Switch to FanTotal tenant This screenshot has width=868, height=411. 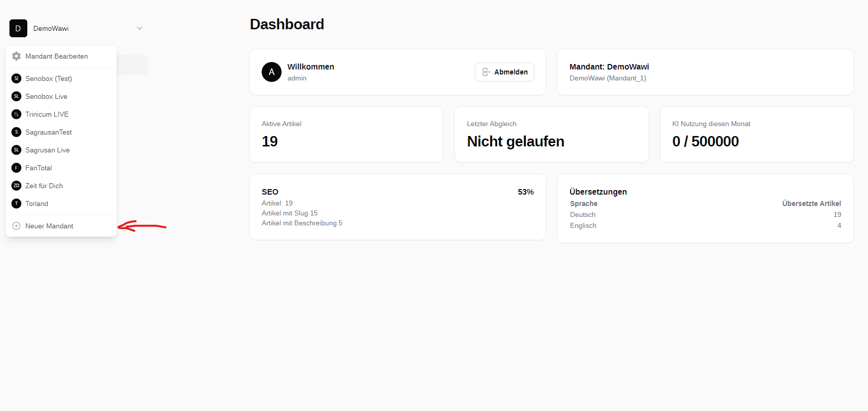coord(61,168)
